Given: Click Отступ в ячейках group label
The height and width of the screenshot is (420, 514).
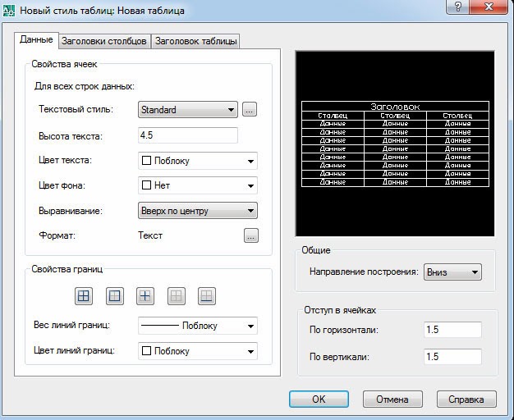Looking at the screenshot, I should click(340, 310).
